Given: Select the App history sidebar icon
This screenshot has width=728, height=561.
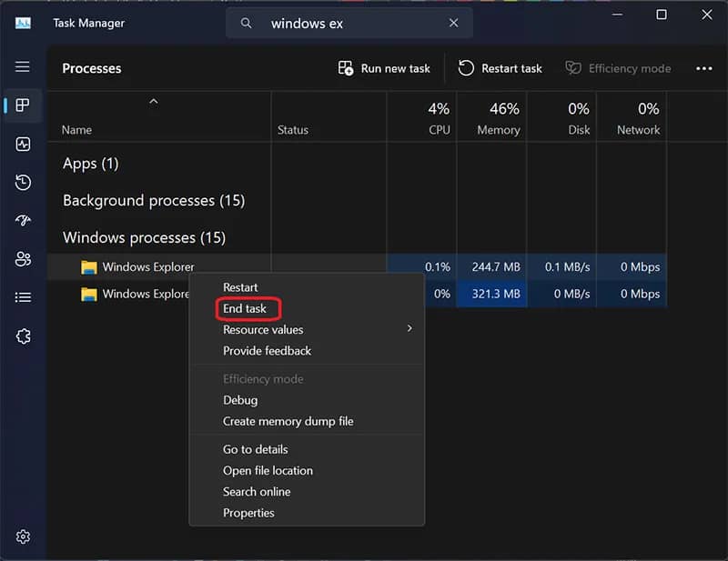Looking at the screenshot, I should [x=24, y=182].
